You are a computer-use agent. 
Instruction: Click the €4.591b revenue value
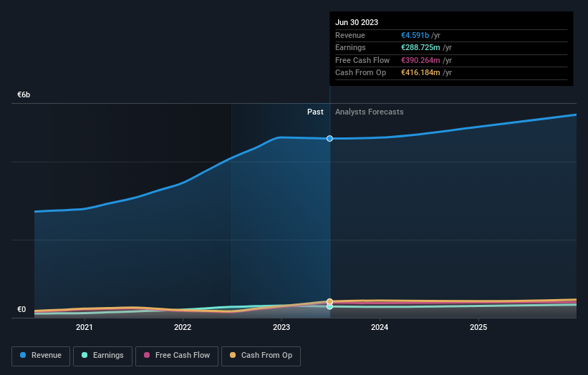(x=415, y=35)
